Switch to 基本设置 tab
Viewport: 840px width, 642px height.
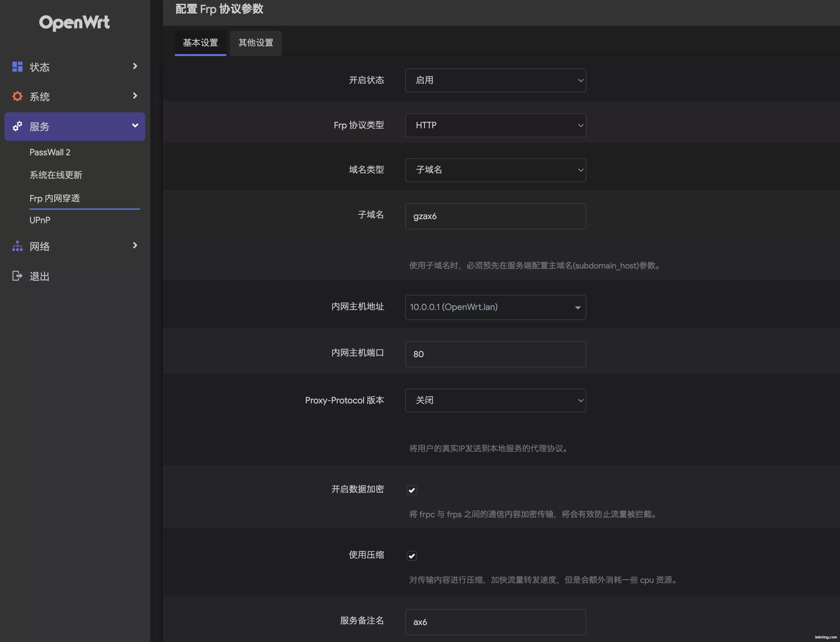(x=200, y=43)
